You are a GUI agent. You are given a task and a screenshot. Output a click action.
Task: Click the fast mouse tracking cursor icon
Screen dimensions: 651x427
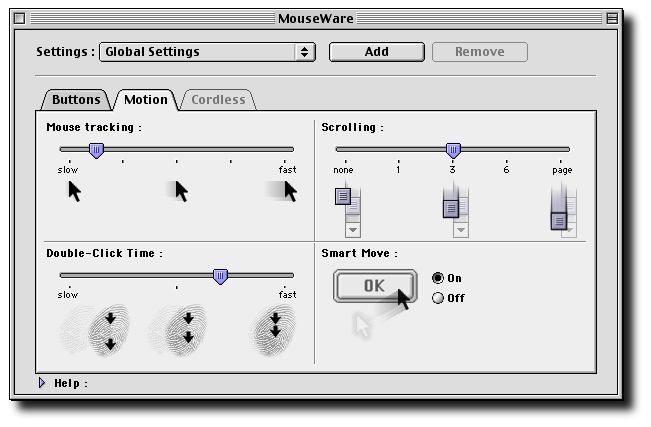[x=282, y=191]
